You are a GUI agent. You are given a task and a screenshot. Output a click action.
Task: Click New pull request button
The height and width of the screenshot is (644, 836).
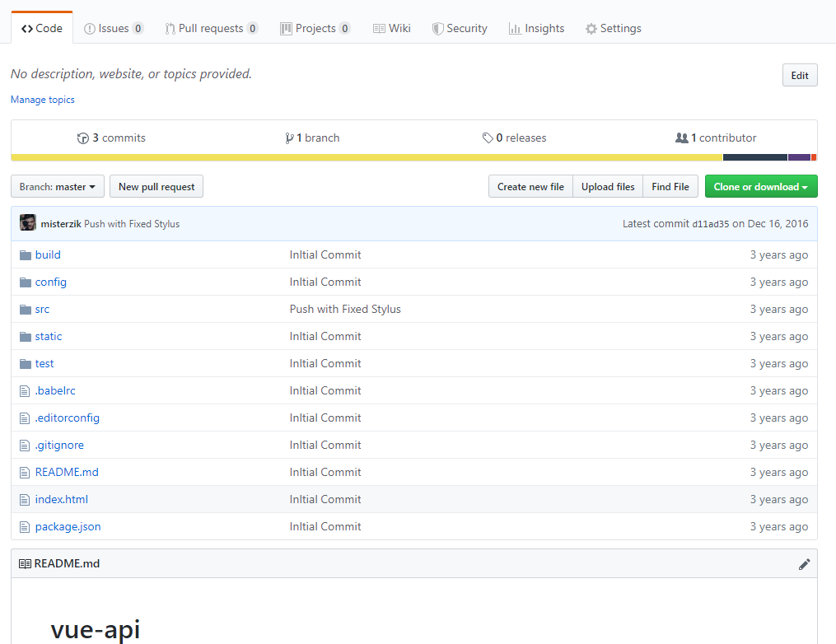[x=156, y=187]
